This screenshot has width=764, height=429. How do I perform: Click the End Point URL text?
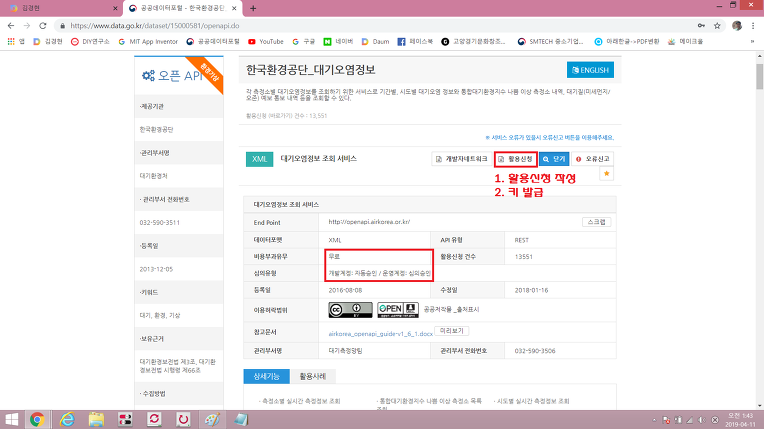click(x=369, y=222)
